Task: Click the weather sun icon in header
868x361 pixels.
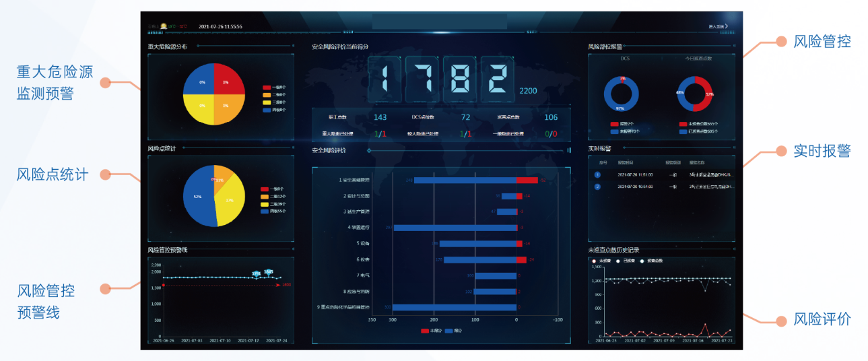Action: point(163,26)
